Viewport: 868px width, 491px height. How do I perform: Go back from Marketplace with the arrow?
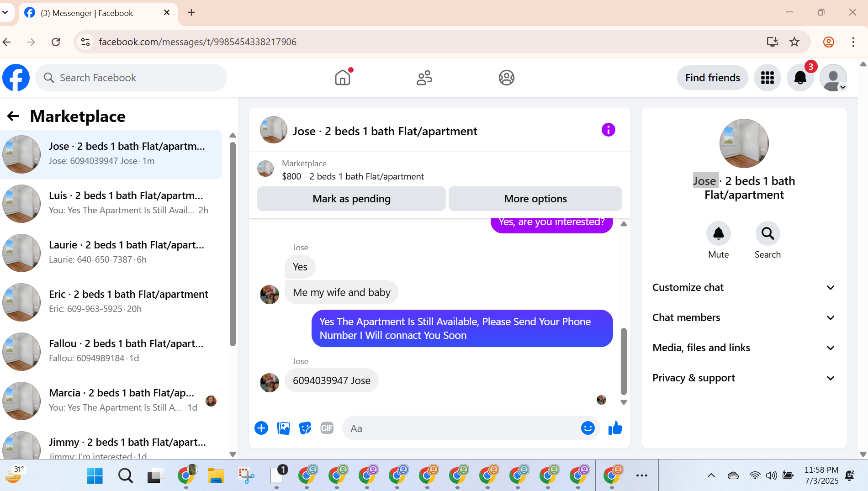pyautogui.click(x=13, y=116)
